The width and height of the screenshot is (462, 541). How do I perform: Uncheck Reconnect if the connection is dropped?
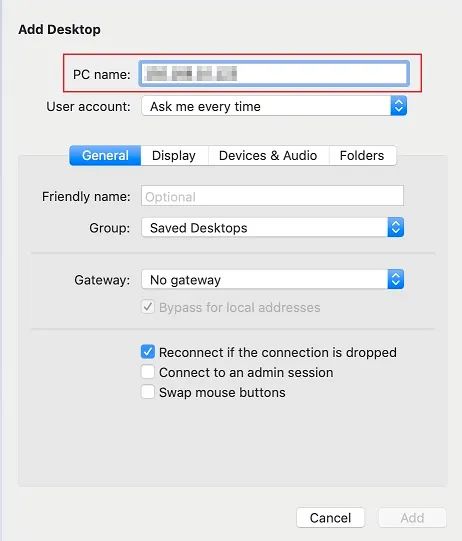[x=148, y=352]
